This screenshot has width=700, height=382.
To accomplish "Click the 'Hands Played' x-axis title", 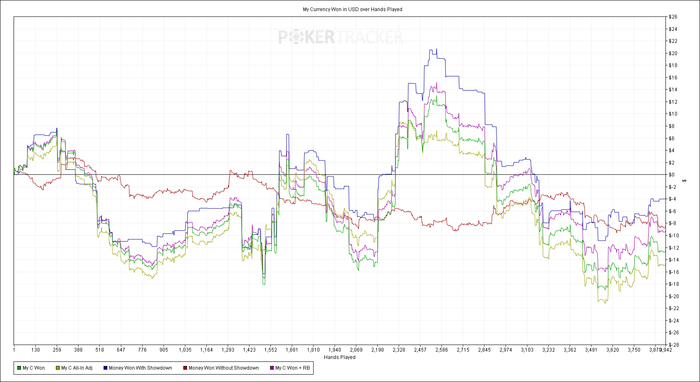I will (x=340, y=357).
